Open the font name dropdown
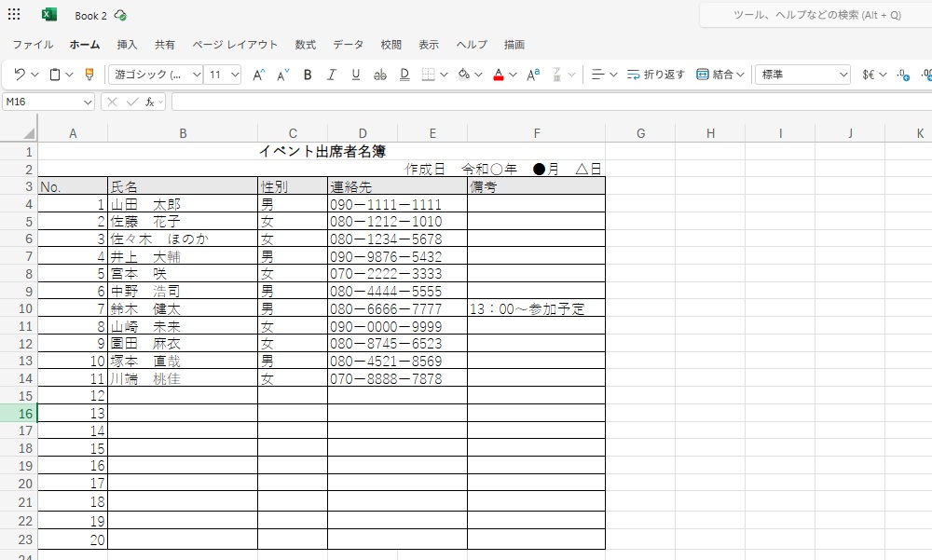This screenshot has width=932, height=560. pos(157,75)
